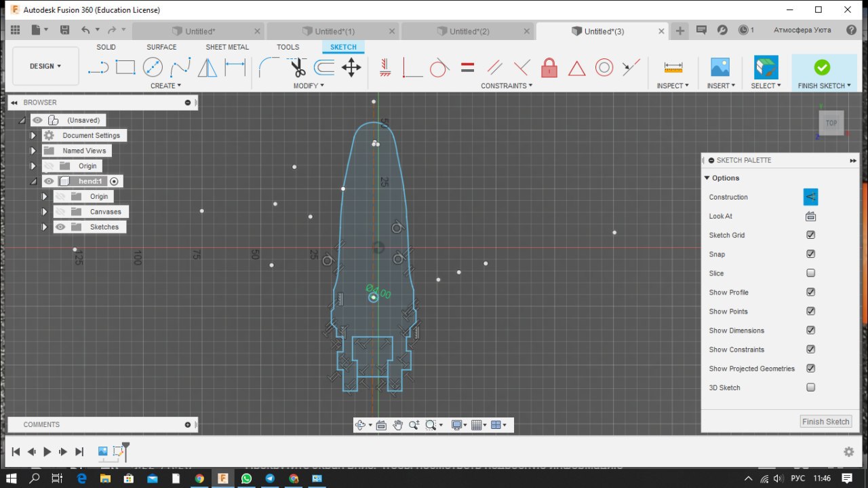Image resolution: width=868 pixels, height=488 pixels.
Task: Open the DESIGN workspace dropdown
Action: click(x=45, y=67)
